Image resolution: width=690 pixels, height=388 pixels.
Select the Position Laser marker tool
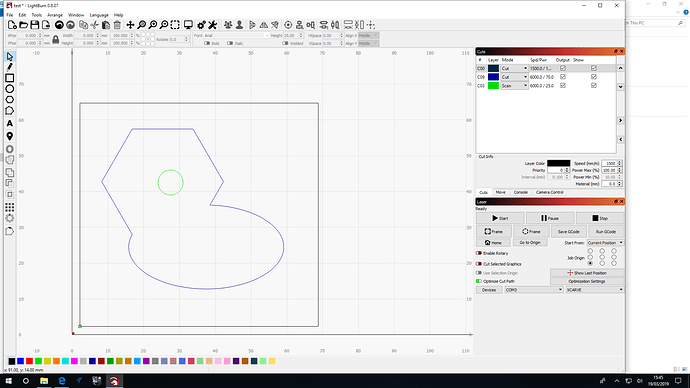[10, 136]
